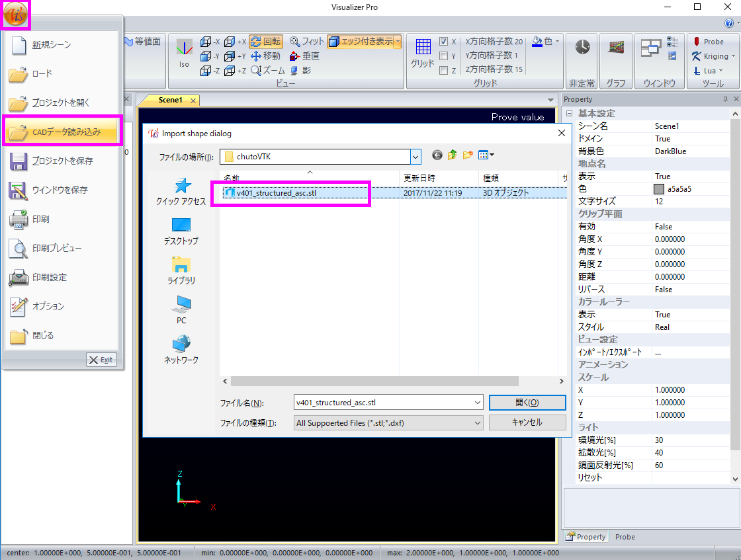
Task: Click the Visualizer Pro application button
Action: [15, 14]
